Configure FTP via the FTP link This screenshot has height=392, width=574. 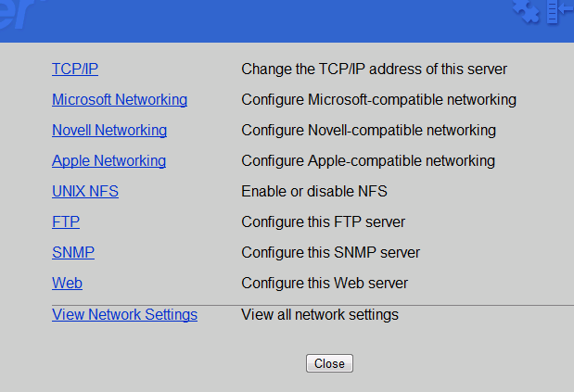click(x=66, y=222)
